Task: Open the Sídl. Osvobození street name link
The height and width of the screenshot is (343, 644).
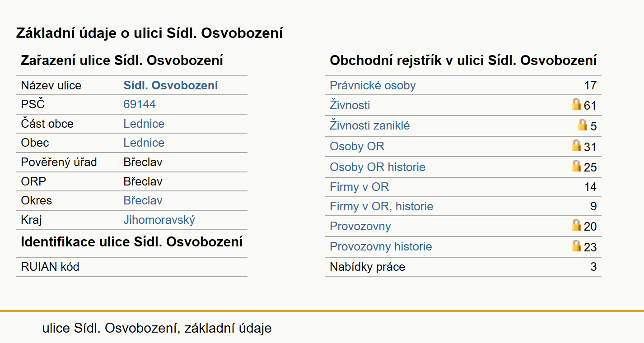Action: point(171,85)
